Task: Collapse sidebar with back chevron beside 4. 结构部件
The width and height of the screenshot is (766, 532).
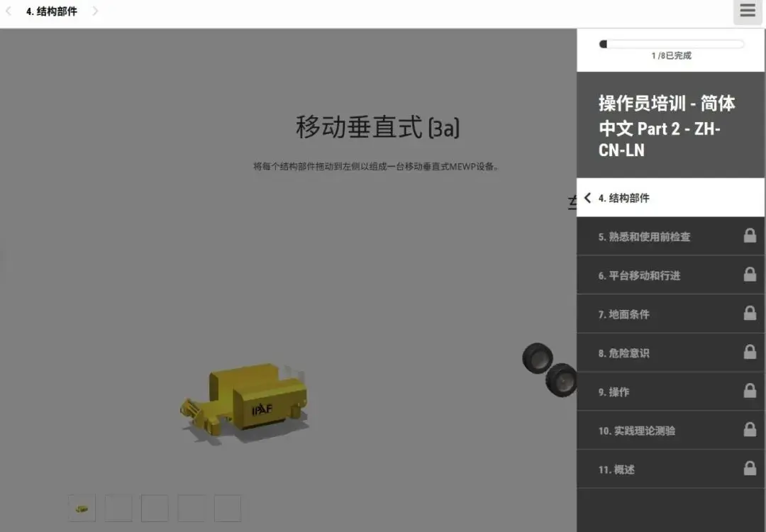Action: [588, 198]
